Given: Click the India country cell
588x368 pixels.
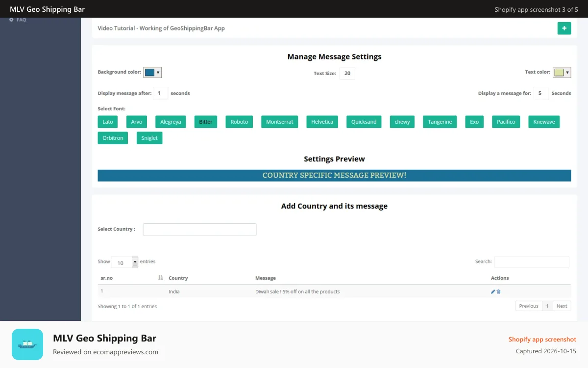Looking at the screenshot, I should [x=174, y=291].
